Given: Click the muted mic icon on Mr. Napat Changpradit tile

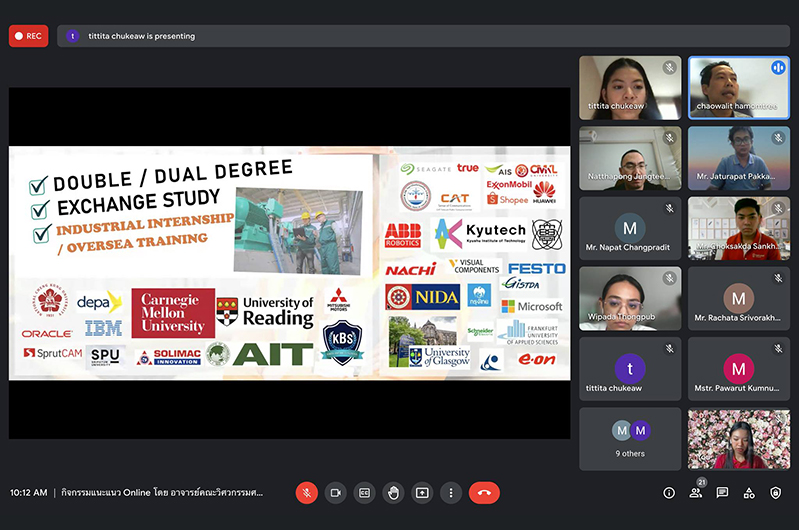Looking at the screenshot, I should click(x=670, y=208).
